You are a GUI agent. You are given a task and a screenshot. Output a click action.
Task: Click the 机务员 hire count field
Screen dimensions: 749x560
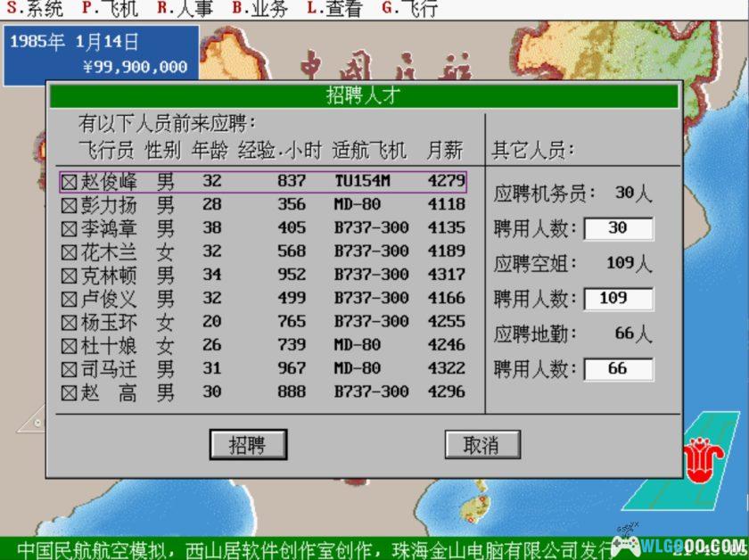click(x=619, y=228)
